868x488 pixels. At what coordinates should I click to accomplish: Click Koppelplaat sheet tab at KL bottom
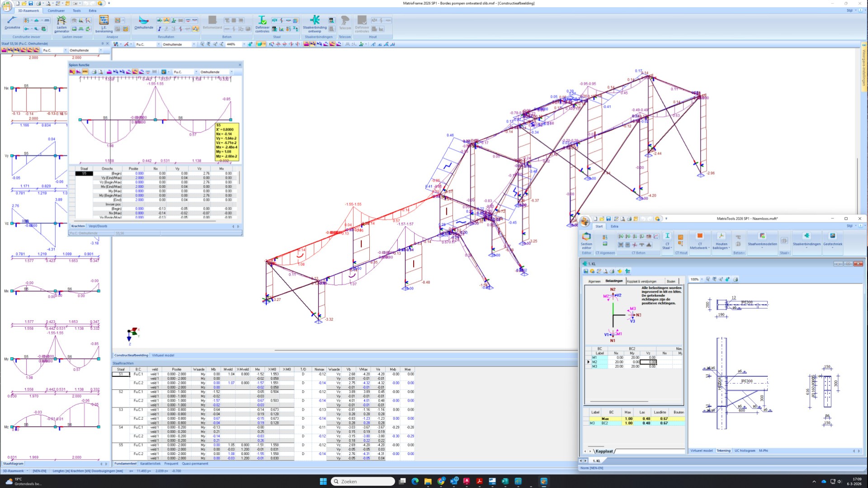604,451
